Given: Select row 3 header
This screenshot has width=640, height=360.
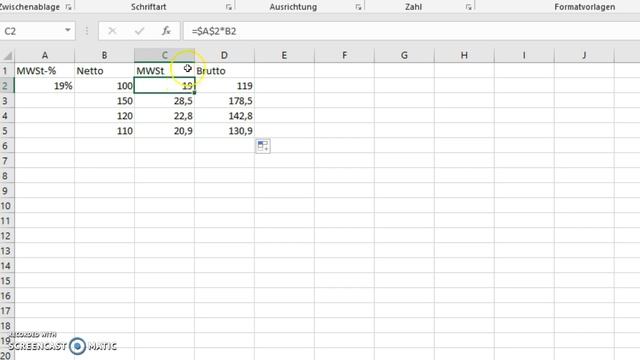Looking at the screenshot, I should coord(7,101).
